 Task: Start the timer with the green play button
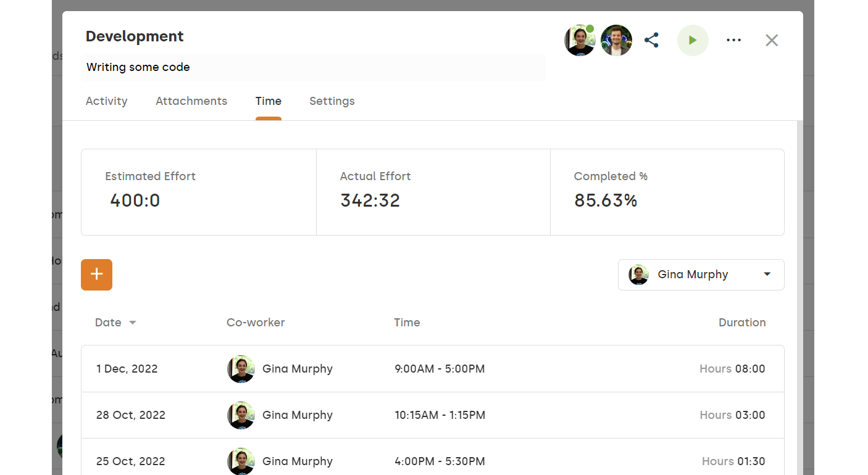(x=693, y=41)
